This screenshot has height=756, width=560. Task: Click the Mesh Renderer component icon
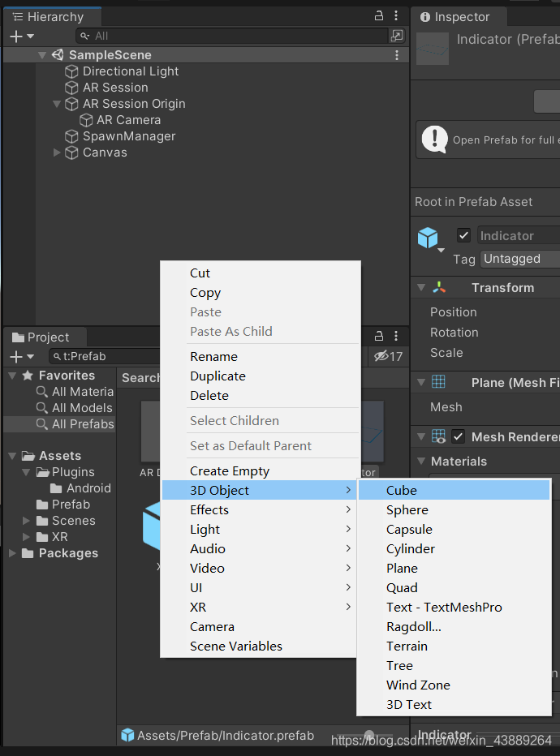pos(438,436)
